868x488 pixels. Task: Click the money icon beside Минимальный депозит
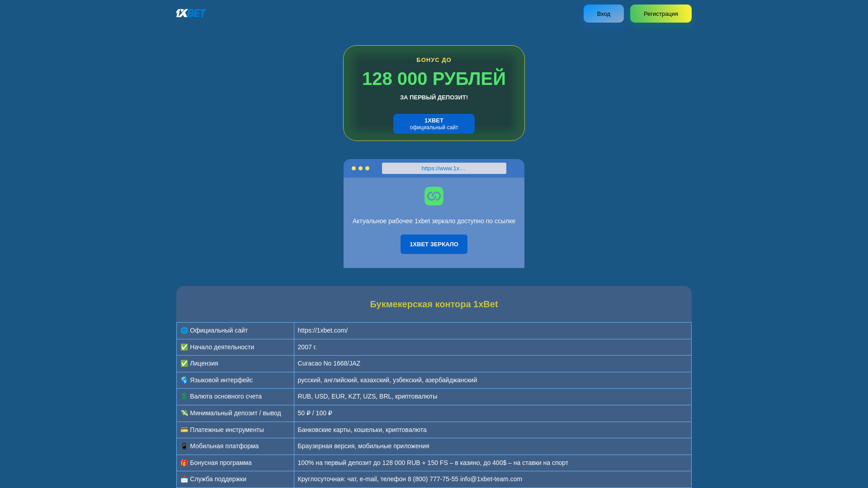click(x=184, y=413)
